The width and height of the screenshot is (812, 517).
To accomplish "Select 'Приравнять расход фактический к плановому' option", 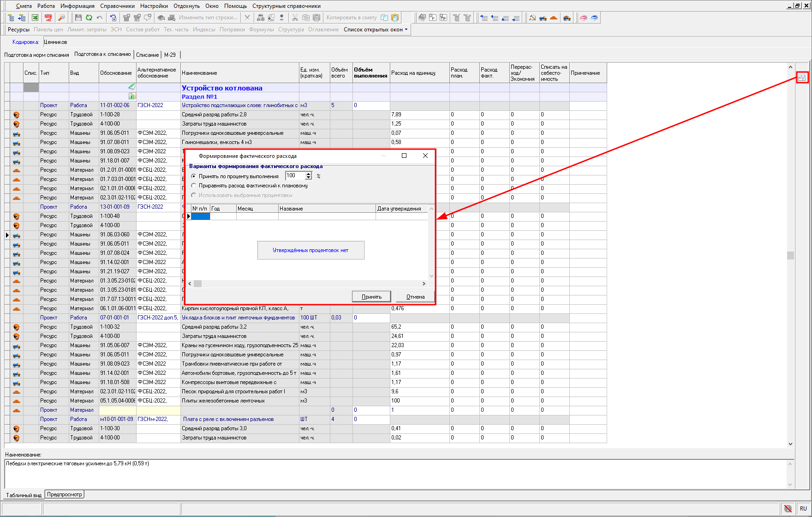I will (x=194, y=186).
